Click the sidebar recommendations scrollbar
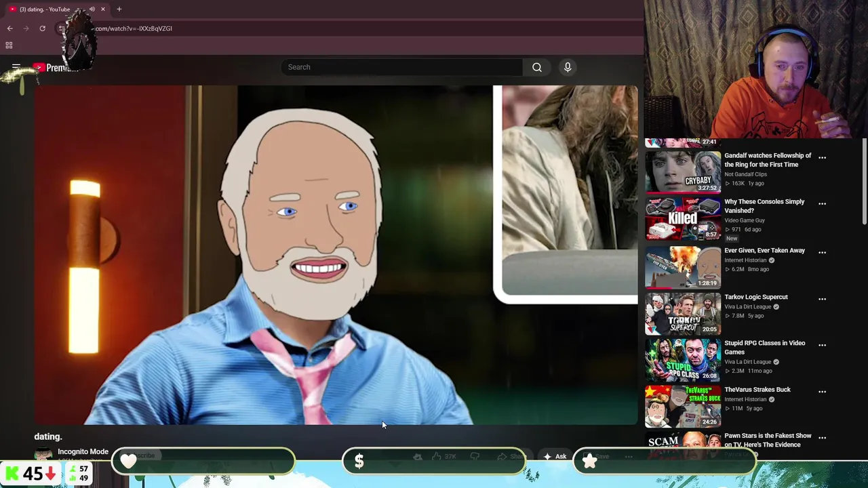This screenshot has width=868, height=488. (864, 181)
